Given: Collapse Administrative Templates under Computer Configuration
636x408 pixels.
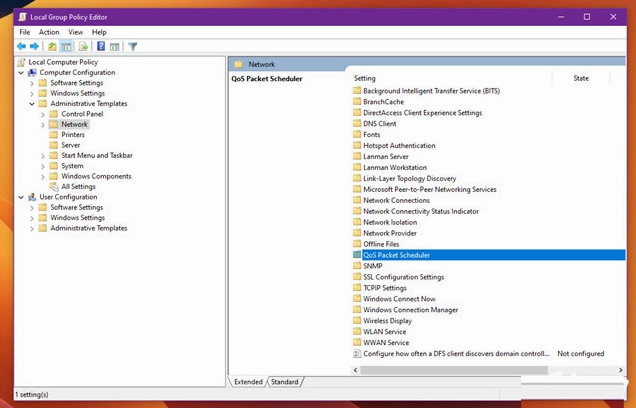Looking at the screenshot, I should (x=32, y=104).
